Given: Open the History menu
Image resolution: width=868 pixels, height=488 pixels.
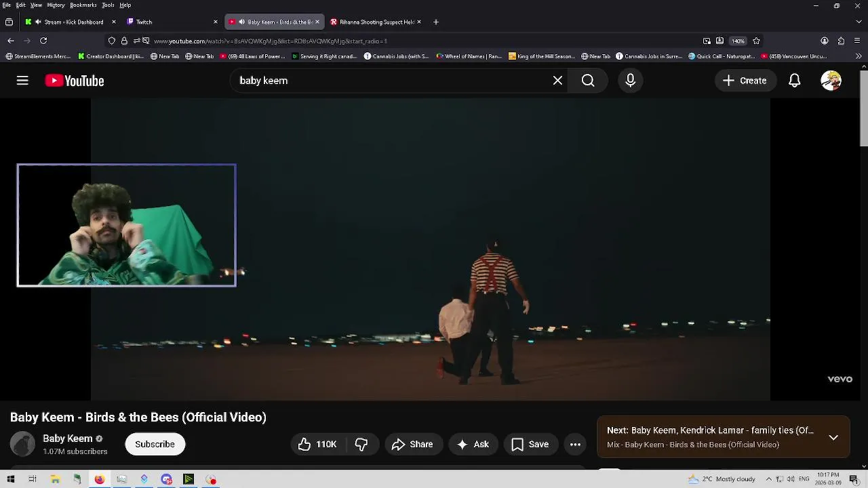Looking at the screenshot, I should point(56,5).
